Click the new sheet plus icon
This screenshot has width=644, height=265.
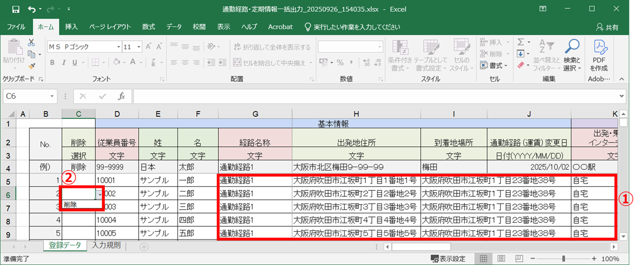[144, 246]
